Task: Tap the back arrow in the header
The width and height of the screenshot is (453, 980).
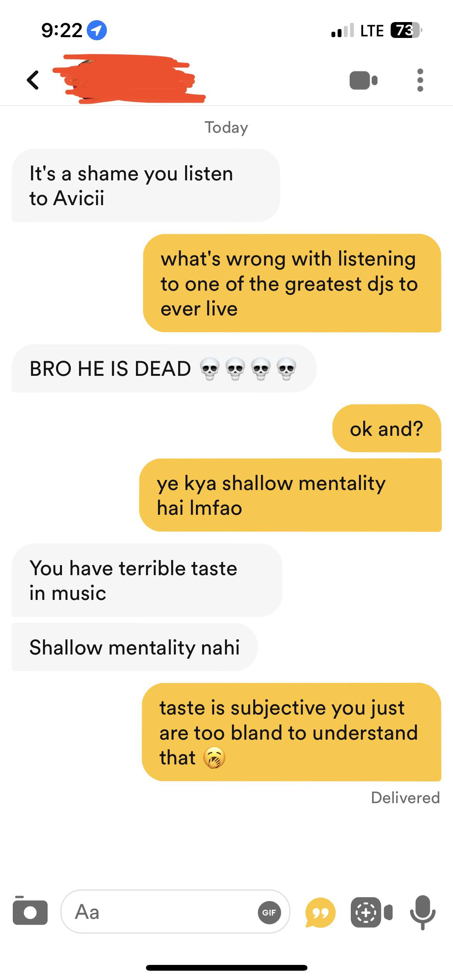Action: [33, 80]
